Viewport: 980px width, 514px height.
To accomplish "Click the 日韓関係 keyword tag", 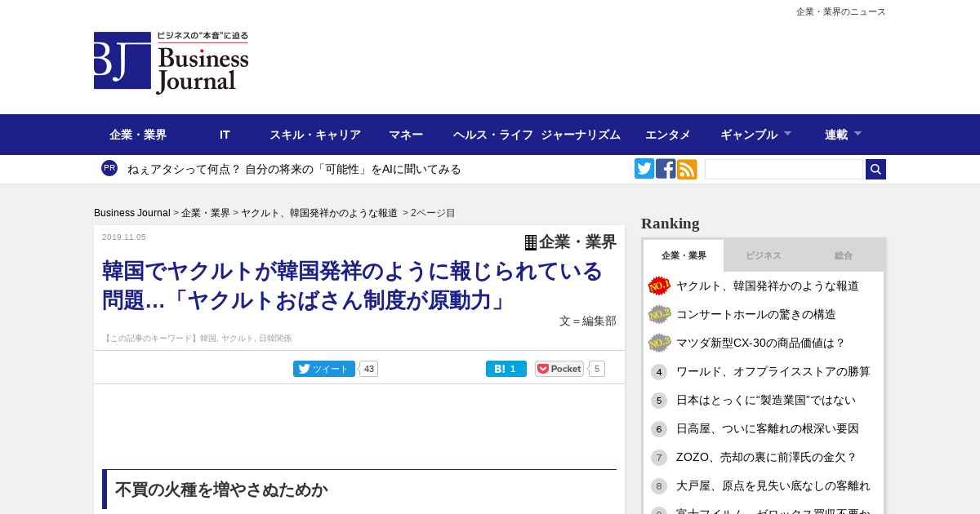I will (x=275, y=338).
